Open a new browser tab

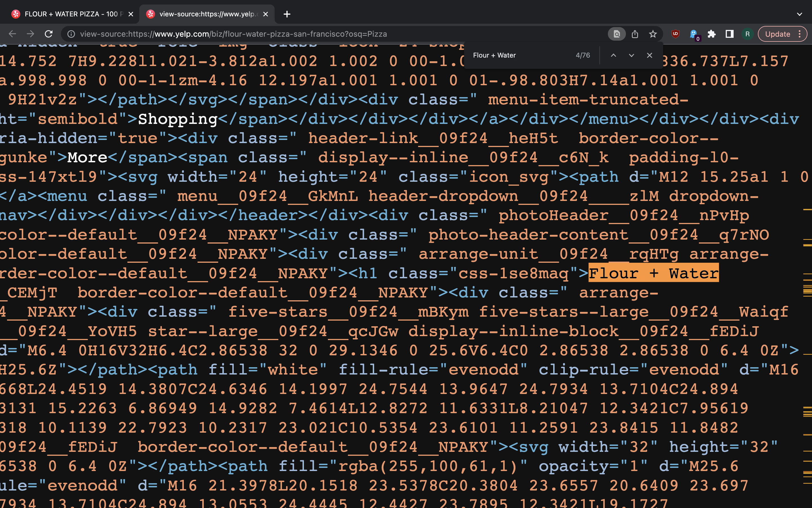coord(287,14)
